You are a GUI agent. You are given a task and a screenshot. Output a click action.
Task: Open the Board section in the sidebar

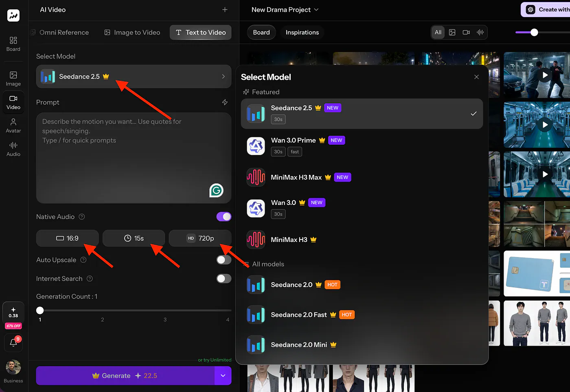13,44
